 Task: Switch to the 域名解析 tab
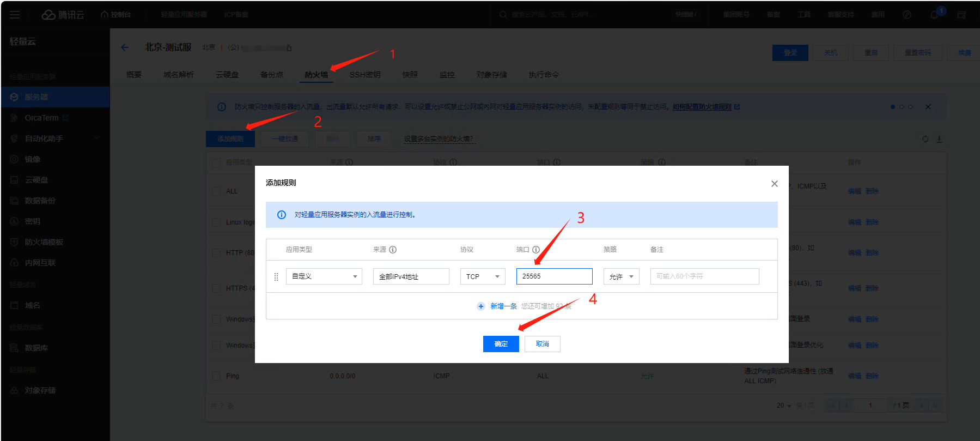pos(179,75)
